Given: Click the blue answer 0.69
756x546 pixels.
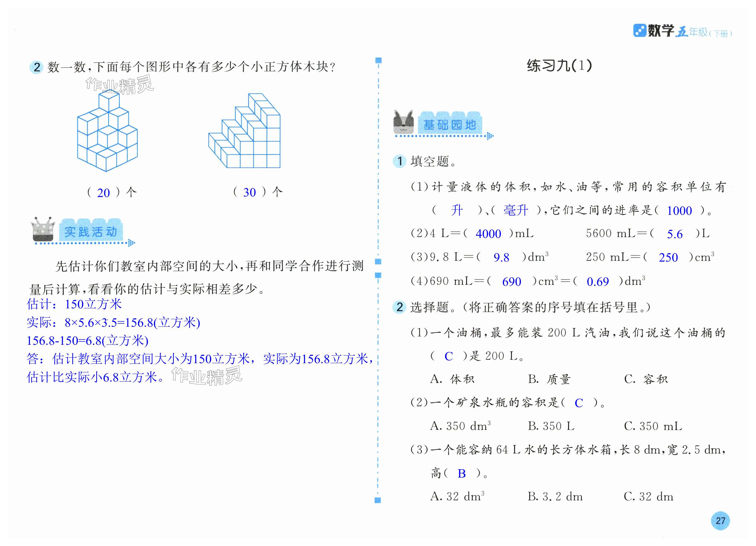Looking at the screenshot, I should 598,282.
